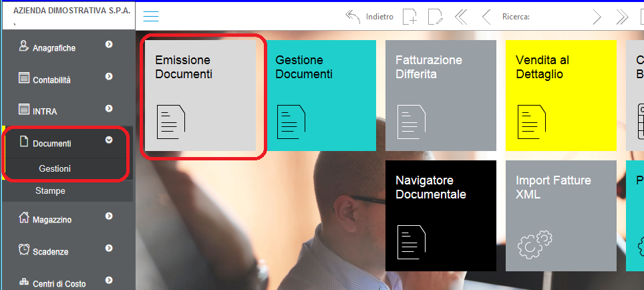
Task: Expand Centri di Costo with its arrow
Action: click(x=109, y=280)
